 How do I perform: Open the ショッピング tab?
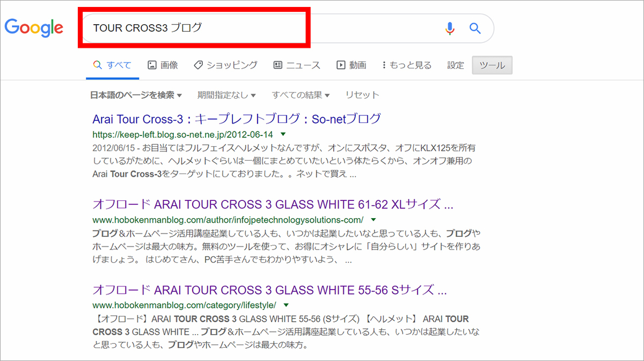[x=225, y=65]
